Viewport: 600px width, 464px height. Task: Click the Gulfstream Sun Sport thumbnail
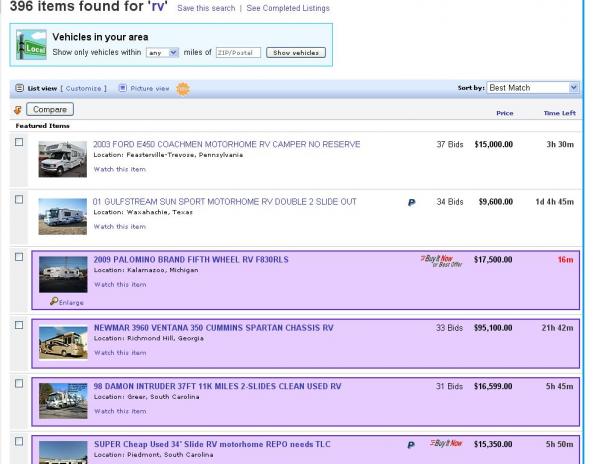(63, 217)
